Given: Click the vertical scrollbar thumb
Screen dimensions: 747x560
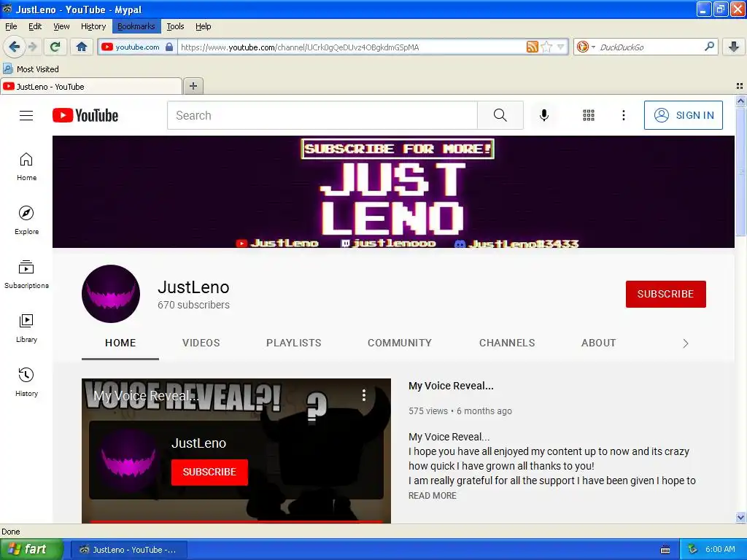Looking at the screenshot, I should coord(740,171).
